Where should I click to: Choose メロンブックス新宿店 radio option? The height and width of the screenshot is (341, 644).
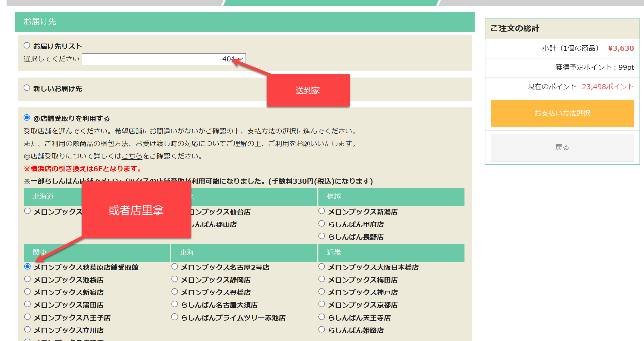(27, 292)
